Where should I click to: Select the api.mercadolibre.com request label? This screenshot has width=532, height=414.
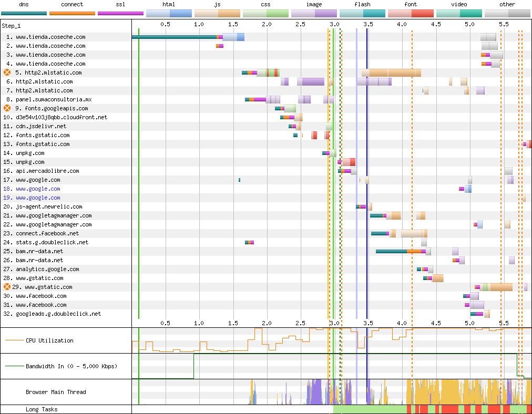47,171
